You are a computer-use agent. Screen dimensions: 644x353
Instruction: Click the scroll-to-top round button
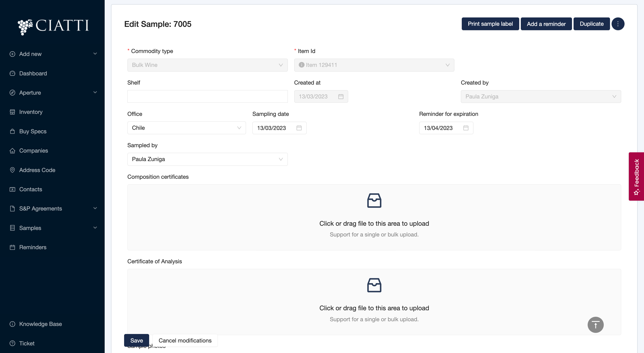(595, 325)
